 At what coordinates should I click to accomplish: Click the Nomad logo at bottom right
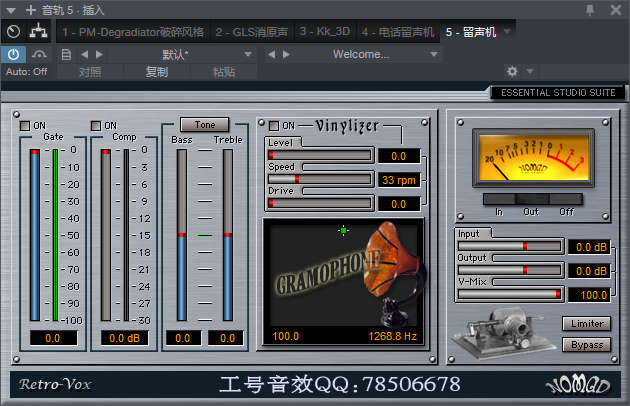(577, 385)
